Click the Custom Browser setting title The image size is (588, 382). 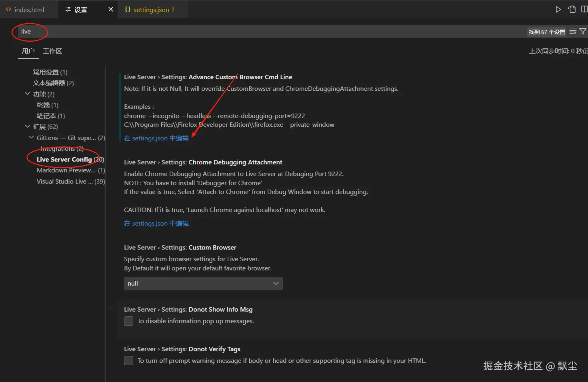[x=180, y=248]
